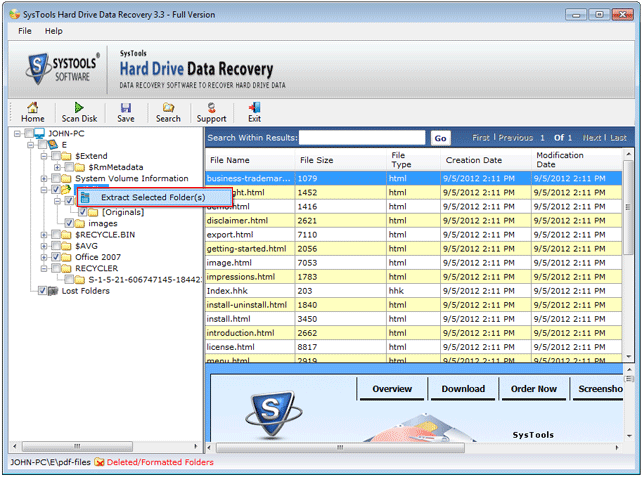Click the S-1-5-21 subfolder icon
This screenshot has height=477, width=642.
80,280
